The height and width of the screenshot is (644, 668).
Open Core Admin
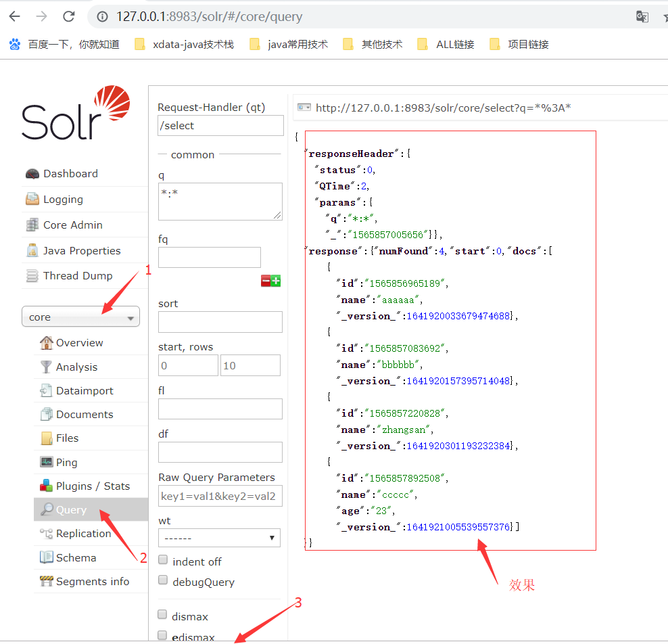coord(73,225)
